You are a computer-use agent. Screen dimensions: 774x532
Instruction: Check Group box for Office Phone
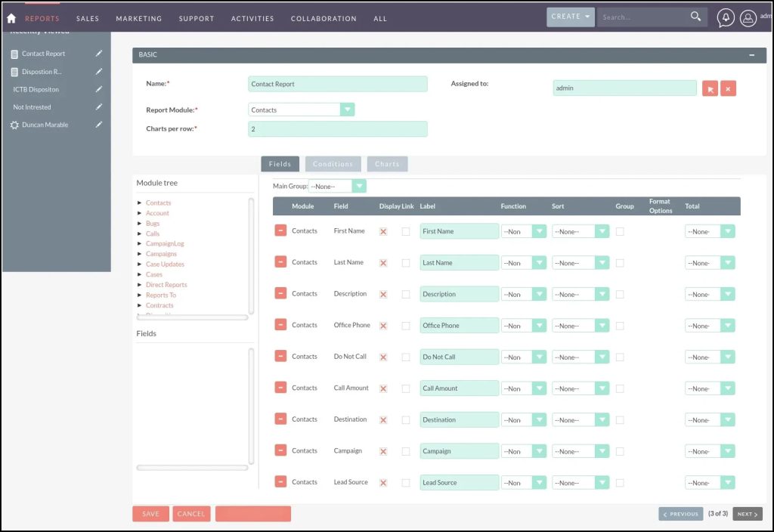point(620,326)
